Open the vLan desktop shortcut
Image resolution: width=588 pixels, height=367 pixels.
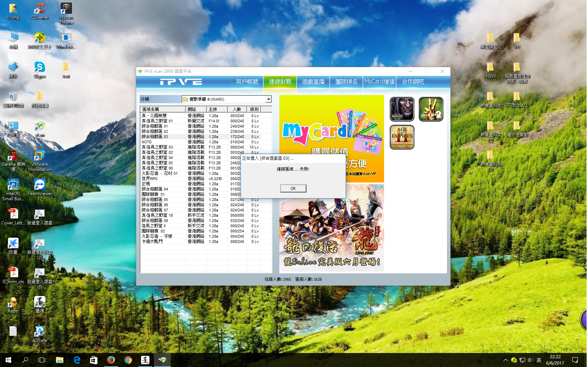39,129
